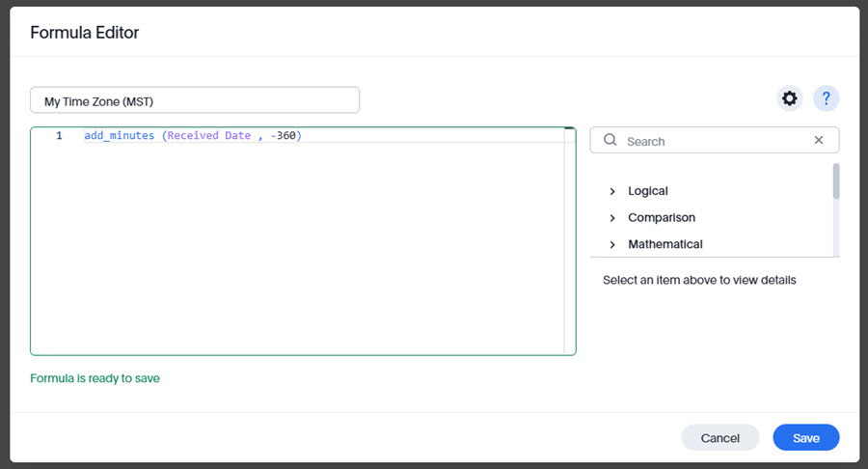Expand the Logical functions chevron

[x=612, y=191]
